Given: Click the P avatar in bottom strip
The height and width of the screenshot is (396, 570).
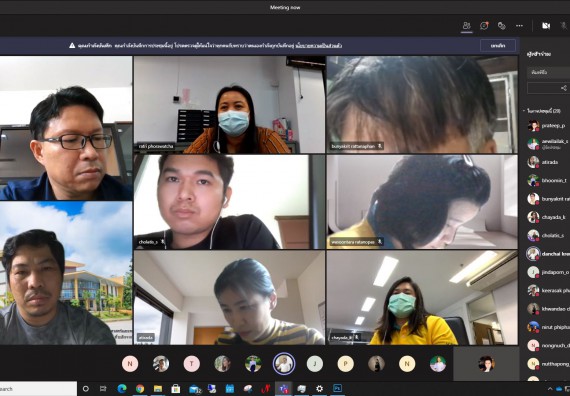Looking at the screenshot, I should point(345,364).
